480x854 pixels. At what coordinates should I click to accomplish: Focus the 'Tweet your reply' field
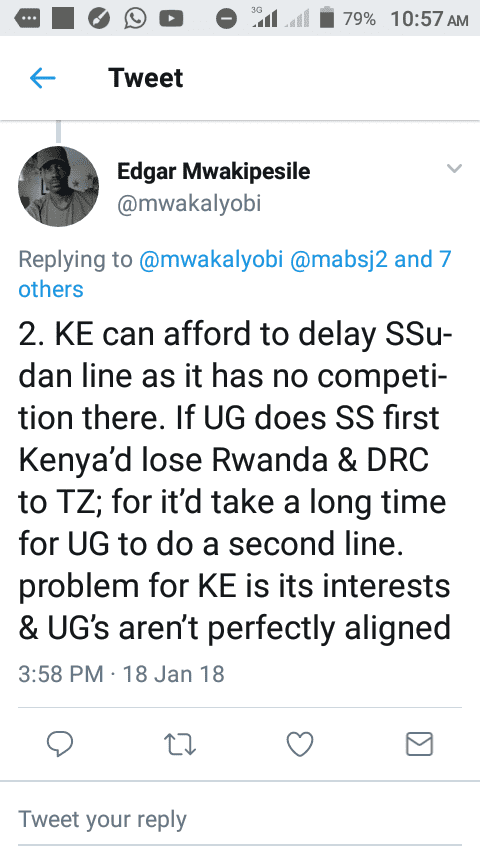[x=240, y=820]
